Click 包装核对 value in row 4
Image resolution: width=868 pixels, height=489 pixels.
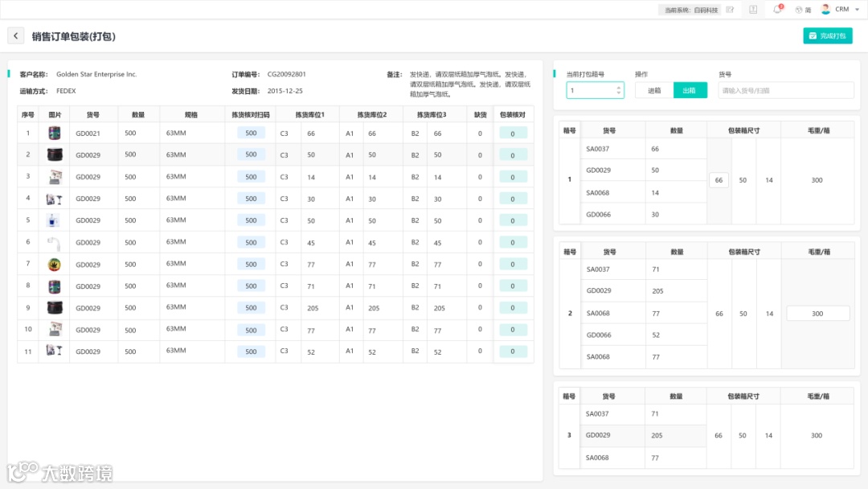tap(513, 199)
